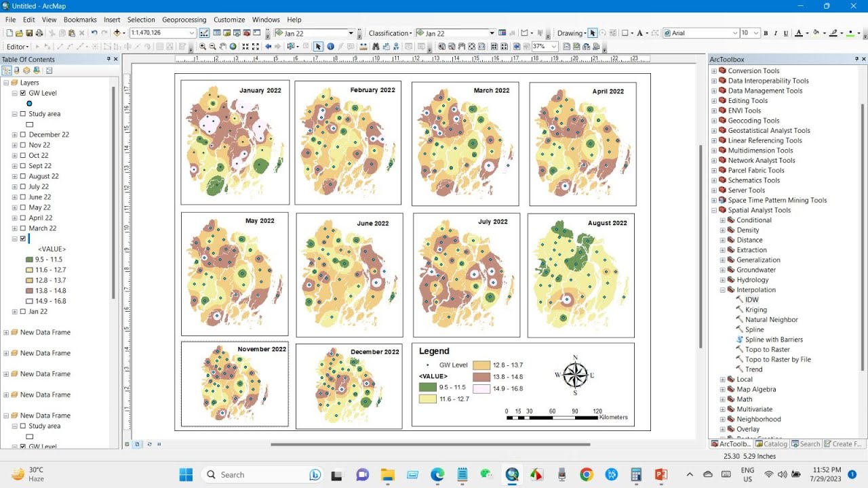The height and width of the screenshot is (488, 868).
Task: Open the font size 10 dropdown
Action: [755, 33]
